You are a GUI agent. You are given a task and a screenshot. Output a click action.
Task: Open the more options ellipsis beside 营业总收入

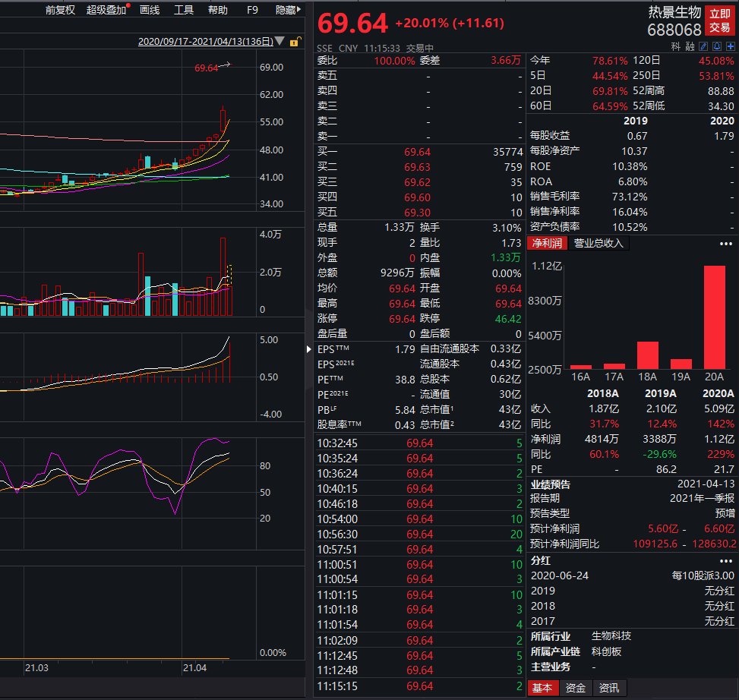pyautogui.click(x=726, y=243)
